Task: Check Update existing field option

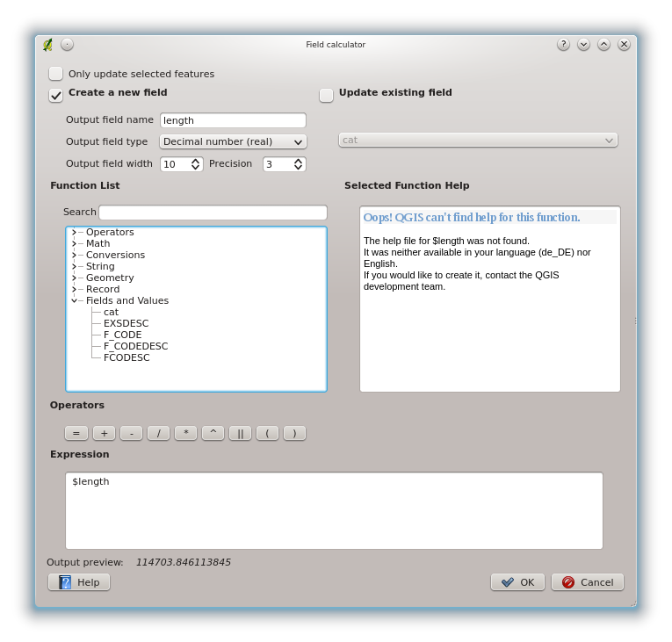Action: [x=327, y=94]
